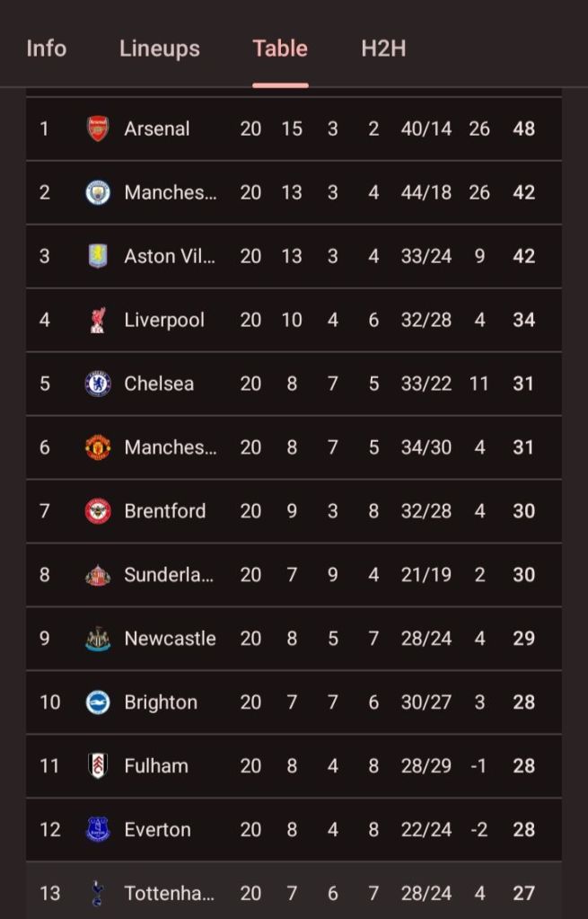This screenshot has height=919, width=588.
Task: Tap the Brentford club crest
Action: click(98, 511)
